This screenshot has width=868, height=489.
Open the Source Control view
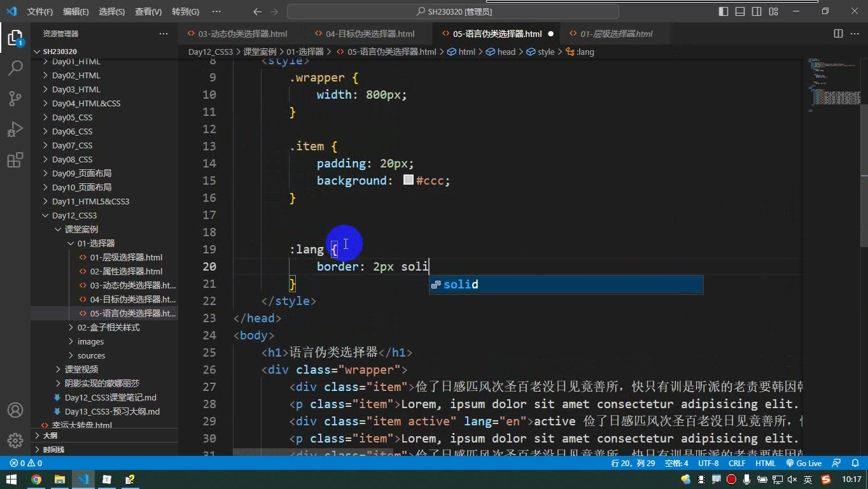click(x=15, y=98)
